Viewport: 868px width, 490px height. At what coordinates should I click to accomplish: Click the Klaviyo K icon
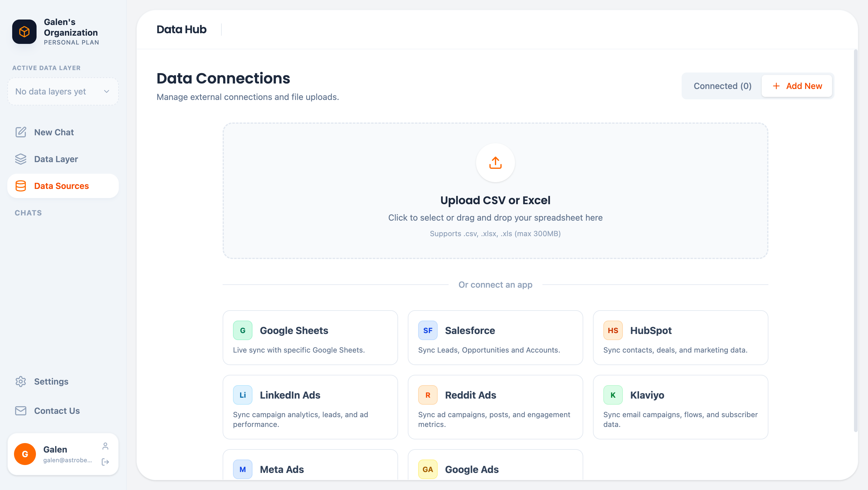pyautogui.click(x=612, y=395)
